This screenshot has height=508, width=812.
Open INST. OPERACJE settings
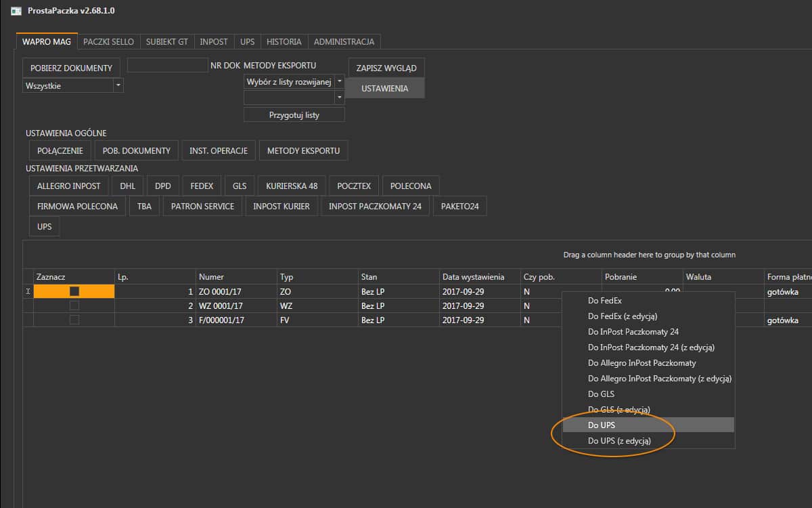point(219,150)
